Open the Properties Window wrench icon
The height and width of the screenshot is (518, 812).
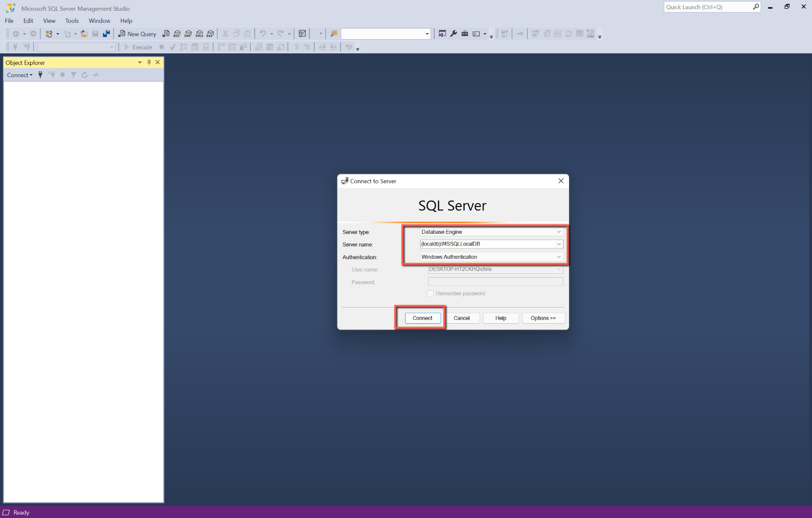[x=453, y=34]
